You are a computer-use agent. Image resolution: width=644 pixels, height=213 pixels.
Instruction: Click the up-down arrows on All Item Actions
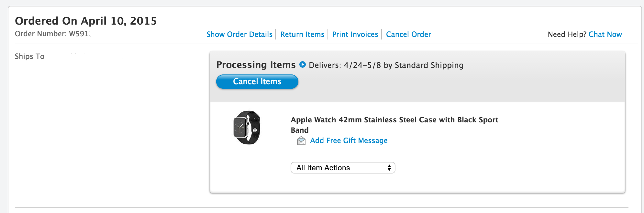pyautogui.click(x=389, y=168)
